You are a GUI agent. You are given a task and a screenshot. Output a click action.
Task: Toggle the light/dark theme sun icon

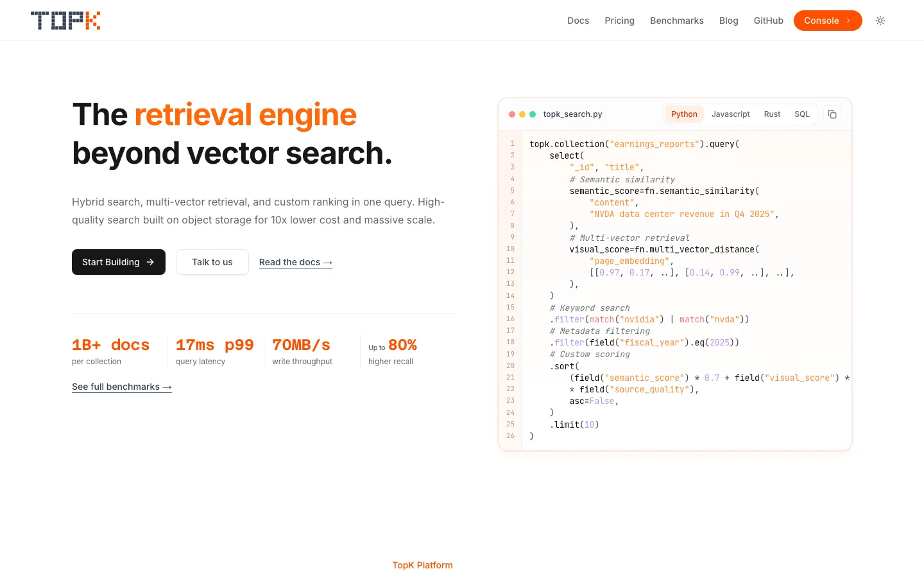[x=880, y=21]
